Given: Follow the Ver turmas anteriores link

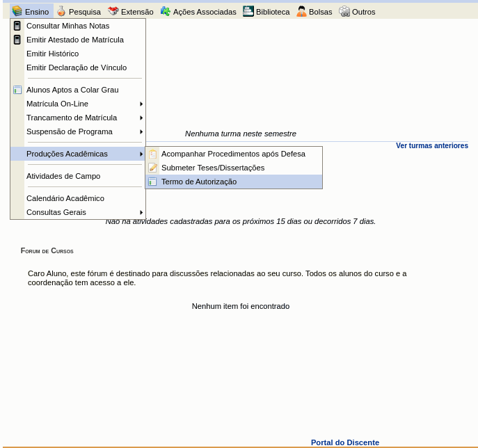Looking at the screenshot, I should [x=431, y=145].
